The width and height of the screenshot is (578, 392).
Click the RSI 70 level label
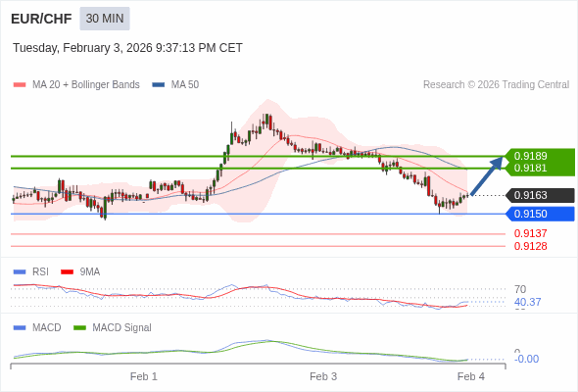(520, 289)
